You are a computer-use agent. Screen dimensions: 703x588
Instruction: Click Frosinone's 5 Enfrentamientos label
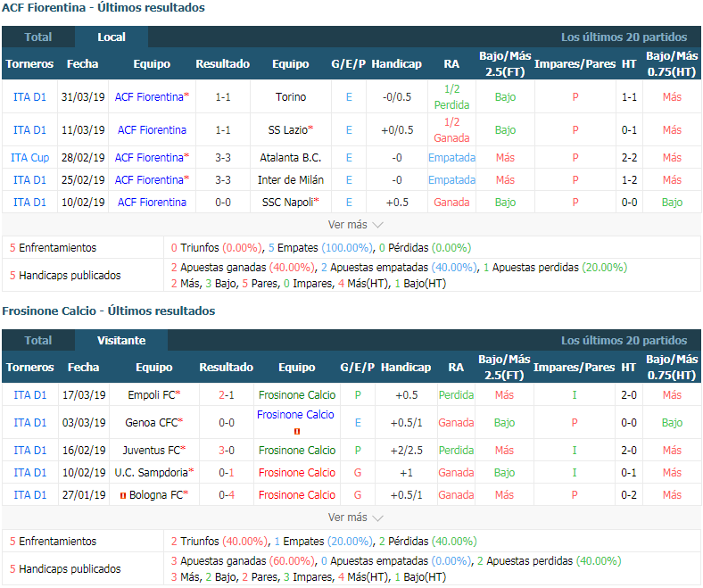point(53,542)
